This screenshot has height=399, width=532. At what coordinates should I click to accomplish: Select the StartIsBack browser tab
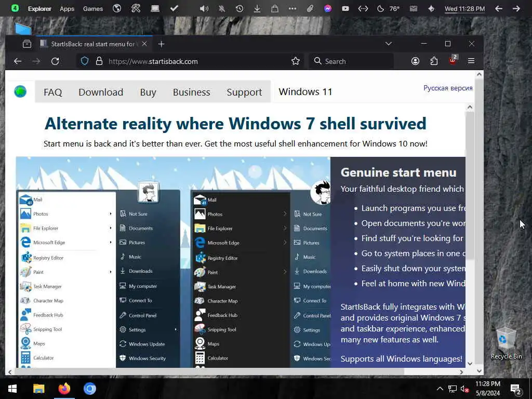click(94, 44)
